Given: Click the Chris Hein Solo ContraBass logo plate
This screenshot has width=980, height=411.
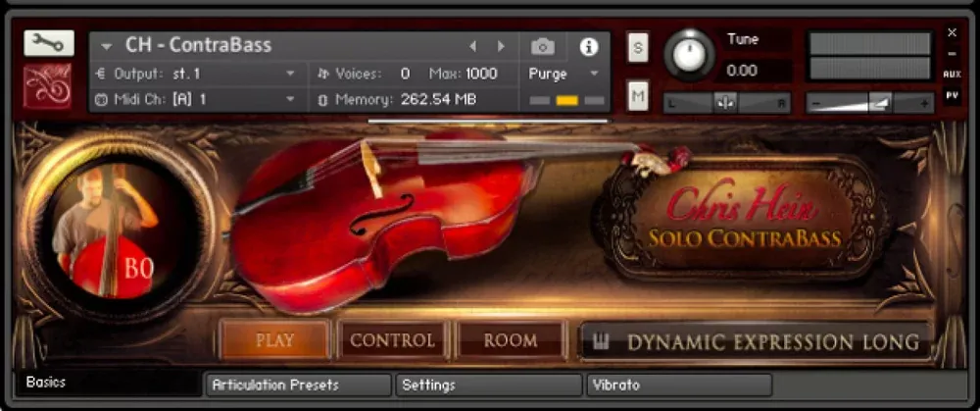Looking at the screenshot, I should [745, 220].
